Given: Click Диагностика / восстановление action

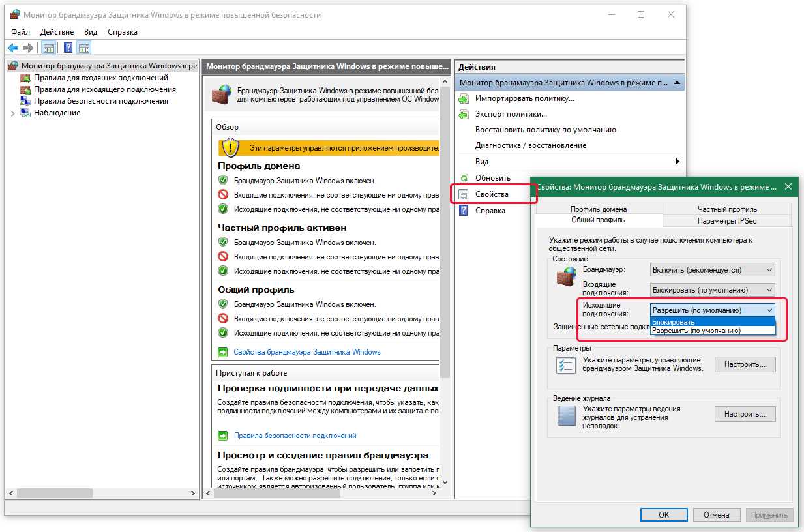Looking at the screenshot, I should click(531, 145).
